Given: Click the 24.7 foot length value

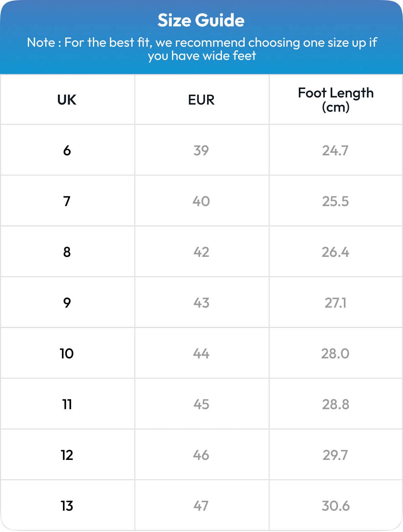Looking at the screenshot, I should (x=335, y=150).
